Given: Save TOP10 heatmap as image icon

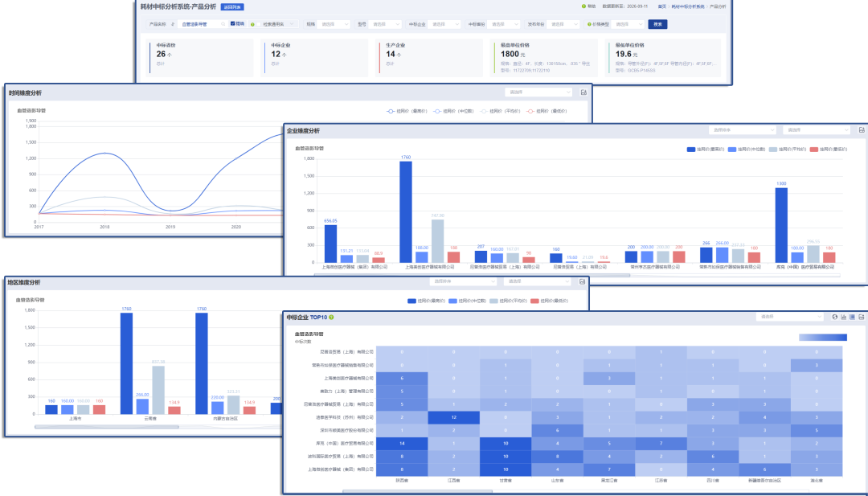Looking at the screenshot, I should [862, 318].
